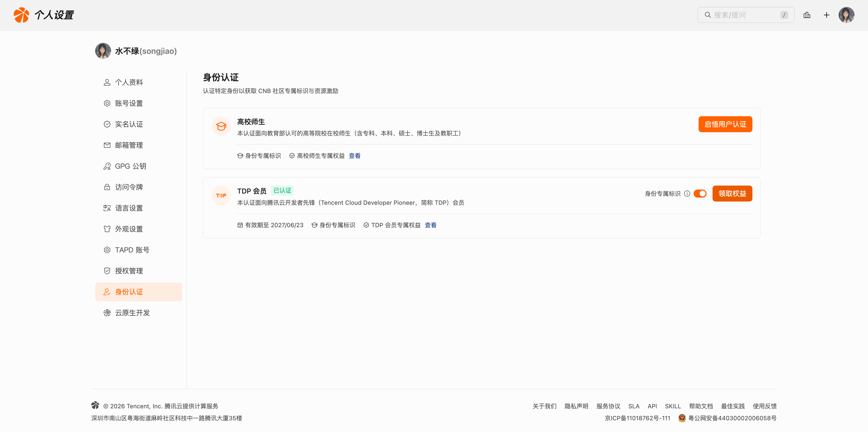Image resolution: width=868 pixels, height=432 pixels.
Task: Click 查看 link for 高校师生专属权益
Action: pyautogui.click(x=355, y=156)
